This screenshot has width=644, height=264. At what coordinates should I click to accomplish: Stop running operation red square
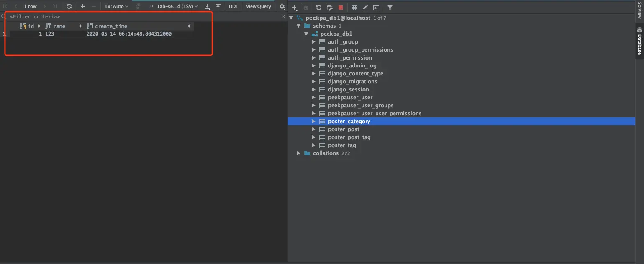(341, 8)
